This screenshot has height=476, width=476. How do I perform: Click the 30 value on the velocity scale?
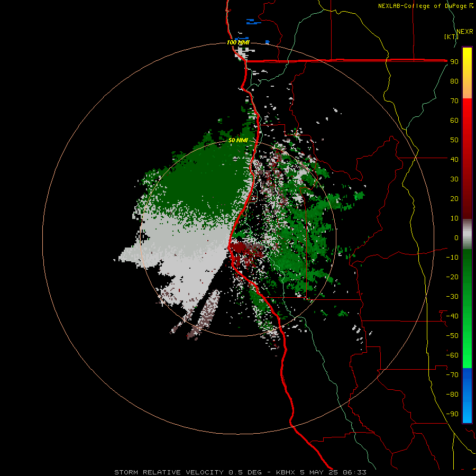(454, 179)
